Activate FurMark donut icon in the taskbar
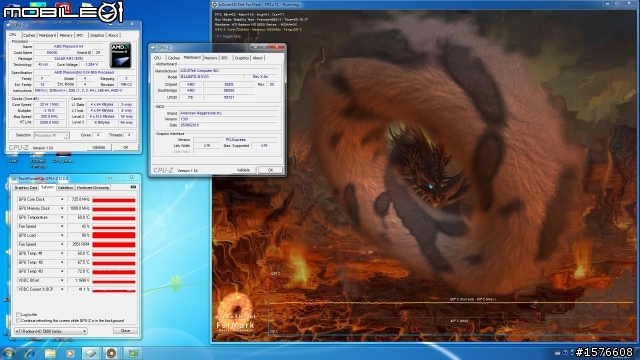 pos(111,353)
